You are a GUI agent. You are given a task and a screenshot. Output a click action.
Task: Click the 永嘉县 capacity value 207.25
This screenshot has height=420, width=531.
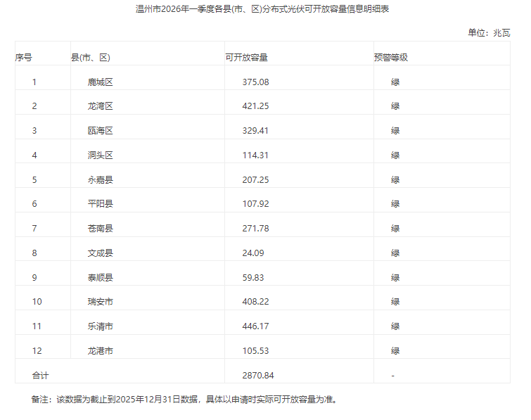click(255, 180)
